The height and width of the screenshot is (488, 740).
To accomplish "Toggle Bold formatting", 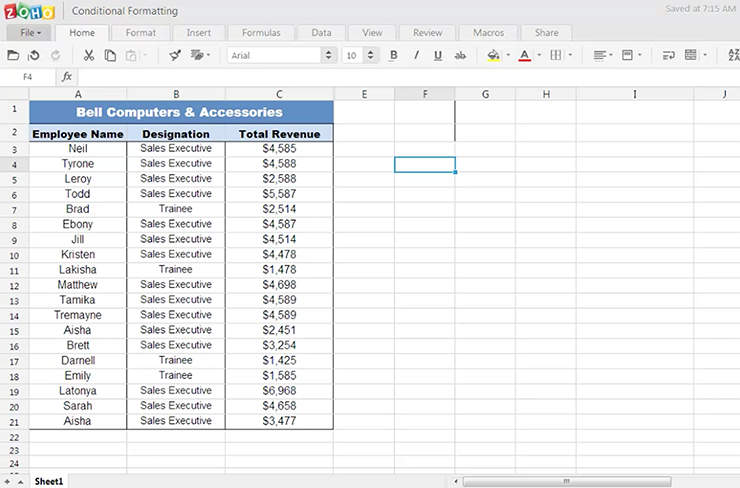I will coord(393,55).
